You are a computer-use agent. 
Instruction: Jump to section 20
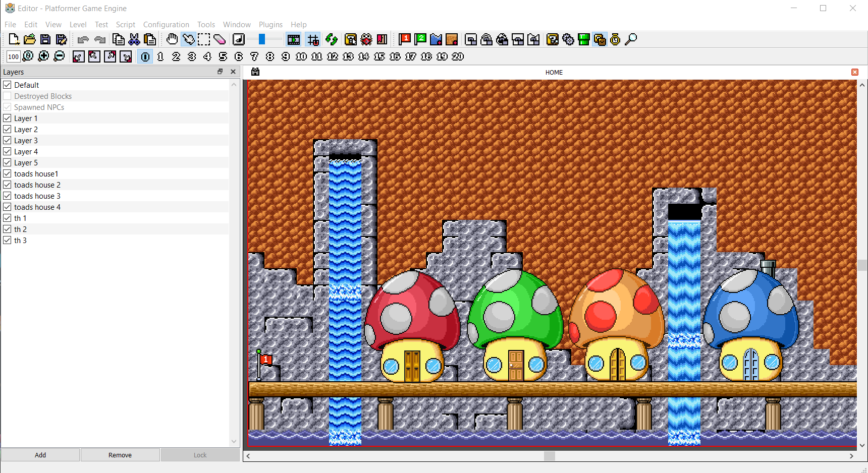pos(458,56)
